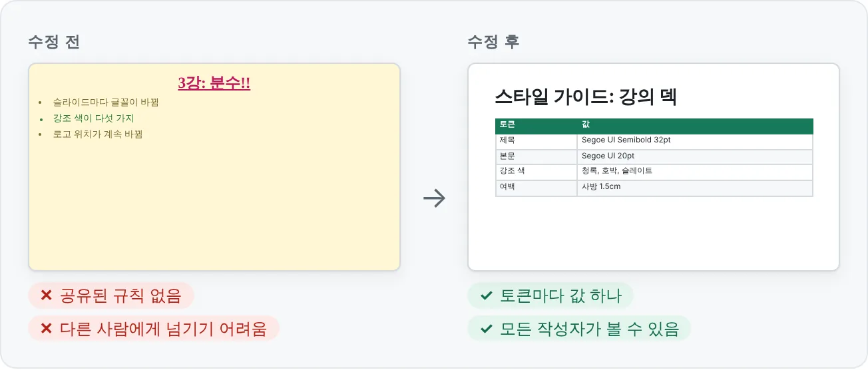Select cell 'Segoe UI 20pt'

695,156
